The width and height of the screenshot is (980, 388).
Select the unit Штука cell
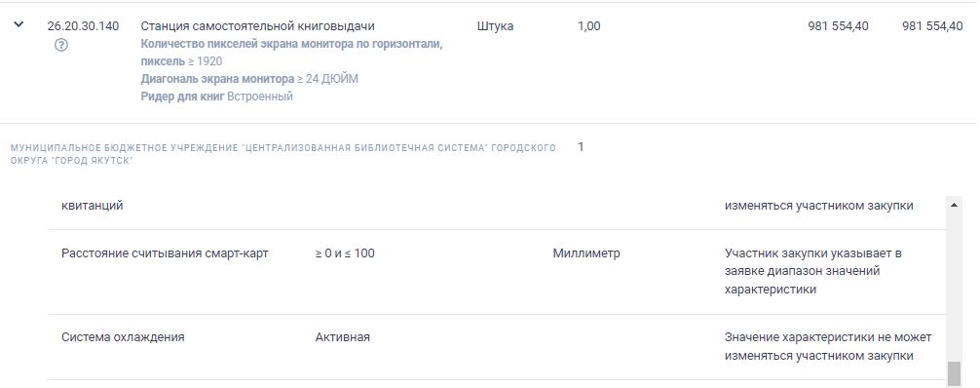pyautogui.click(x=495, y=26)
